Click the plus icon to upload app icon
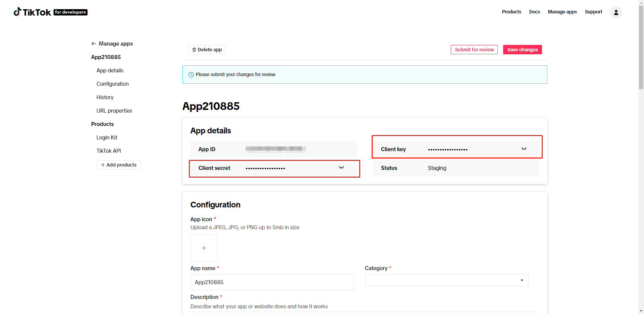This screenshot has height=314, width=644. pyautogui.click(x=204, y=248)
